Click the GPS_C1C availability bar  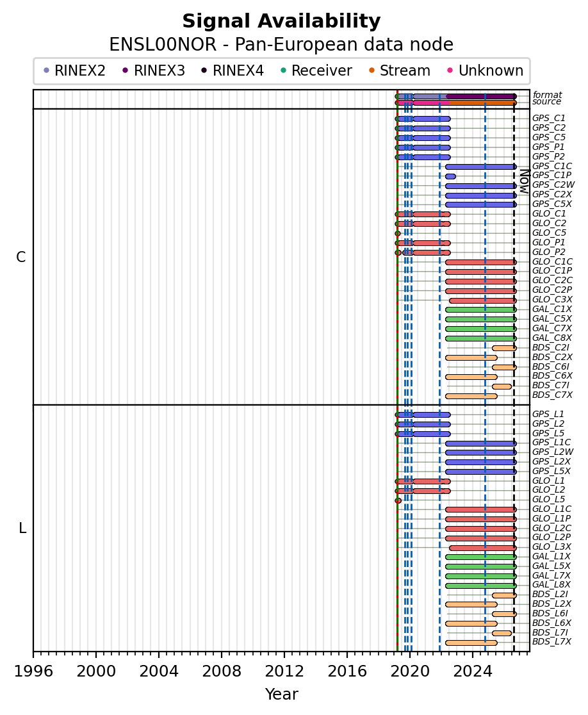point(481,167)
